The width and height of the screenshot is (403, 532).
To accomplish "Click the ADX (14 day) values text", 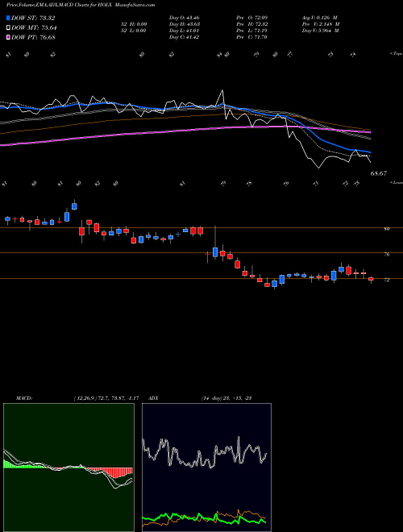I will pyautogui.click(x=226, y=398).
